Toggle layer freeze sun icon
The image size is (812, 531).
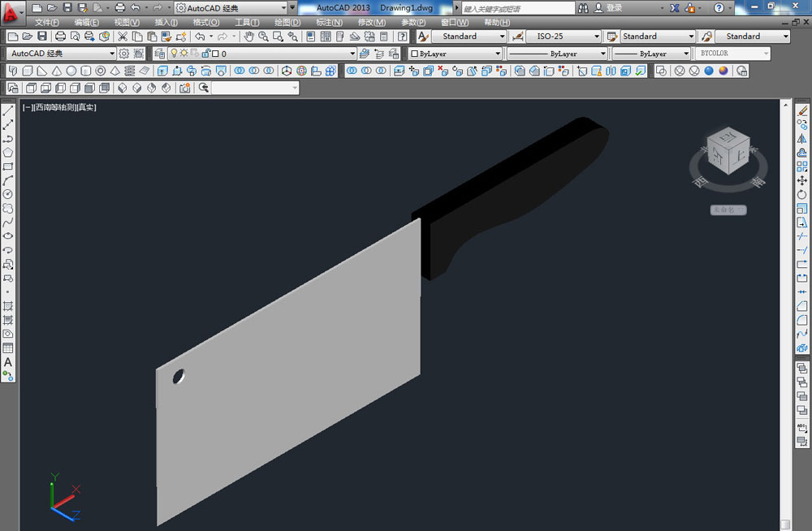click(x=184, y=54)
